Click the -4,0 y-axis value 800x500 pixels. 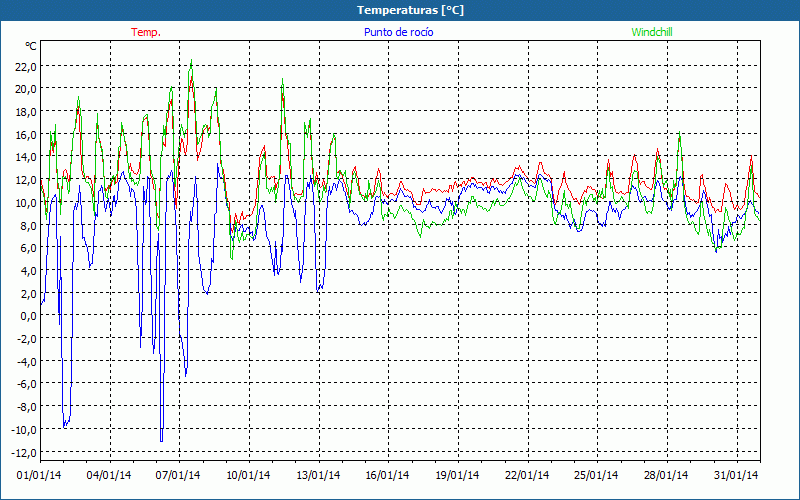point(27,362)
